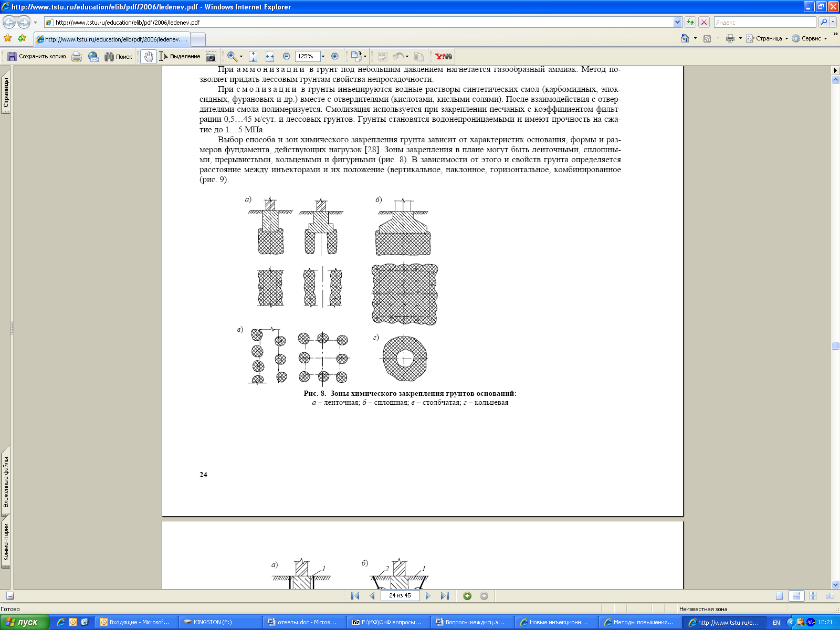840x630 pixels.
Task: Activate the Select (Выделение) text tool
Action: tap(180, 56)
